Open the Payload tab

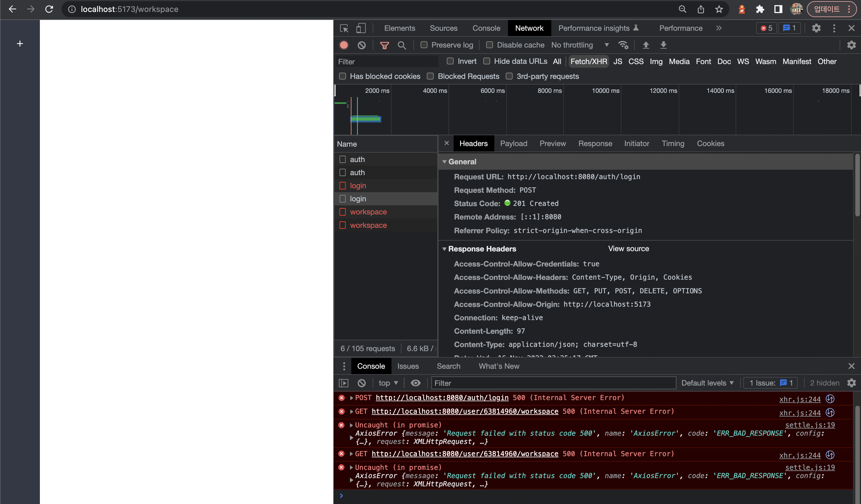(x=513, y=144)
